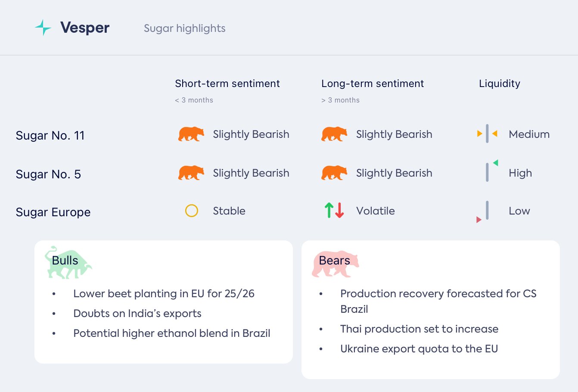
Task: Click the Volatile up-down arrows icon
Action: [x=334, y=210]
